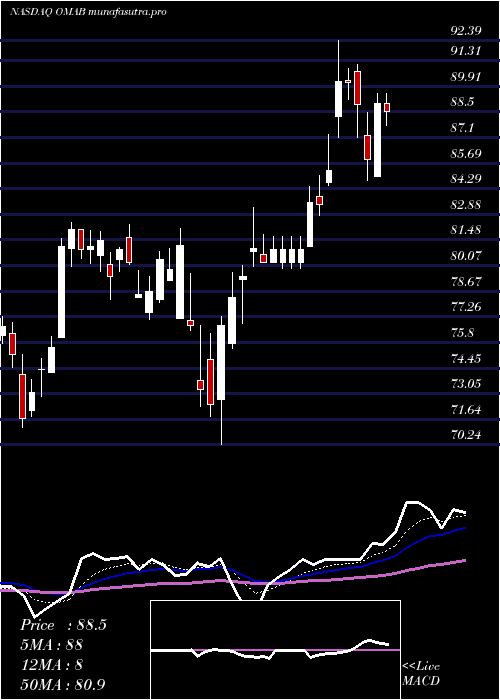Viewport: 500px width, 700px height.
Task: Click inside the MACD inset chart box
Action: pos(275,650)
